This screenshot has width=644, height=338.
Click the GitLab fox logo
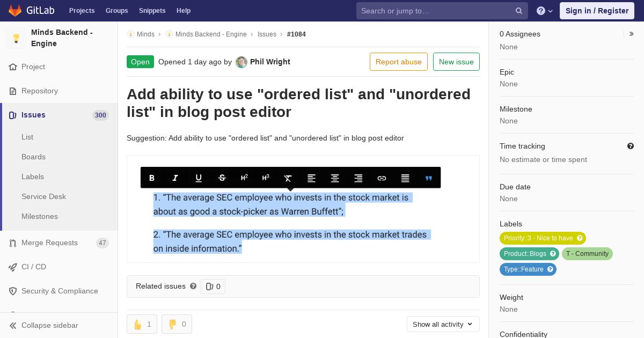pos(15,11)
